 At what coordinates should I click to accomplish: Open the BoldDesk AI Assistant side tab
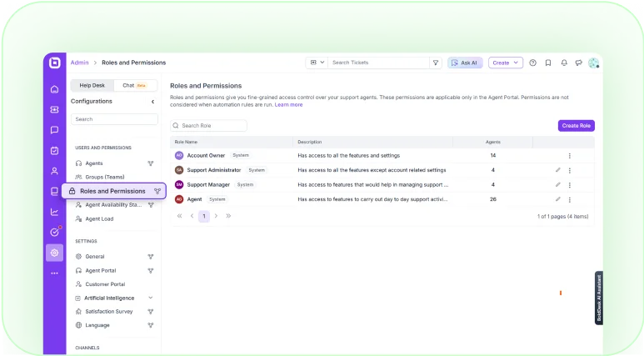click(x=599, y=298)
